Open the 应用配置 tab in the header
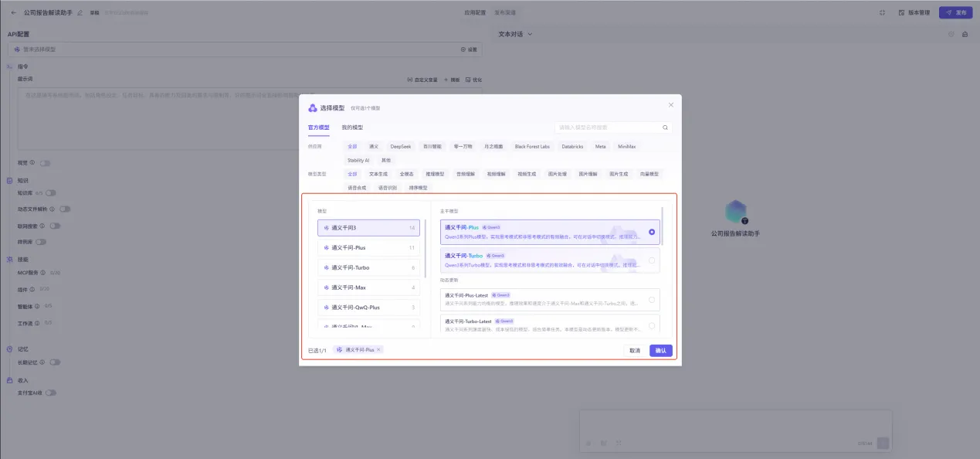This screenshot has width=980, height=459. click(x=475, y=12)
